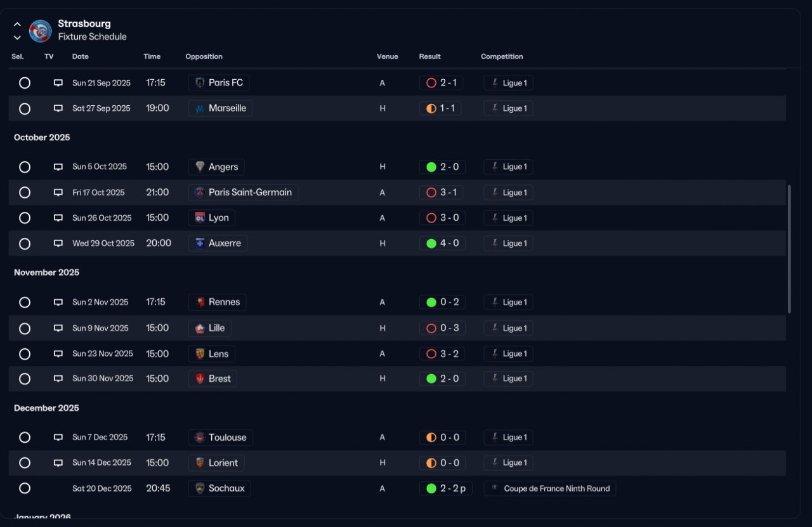Select the Sochaux fixture radio circle
812x527 pixels.
pos(25,488)
